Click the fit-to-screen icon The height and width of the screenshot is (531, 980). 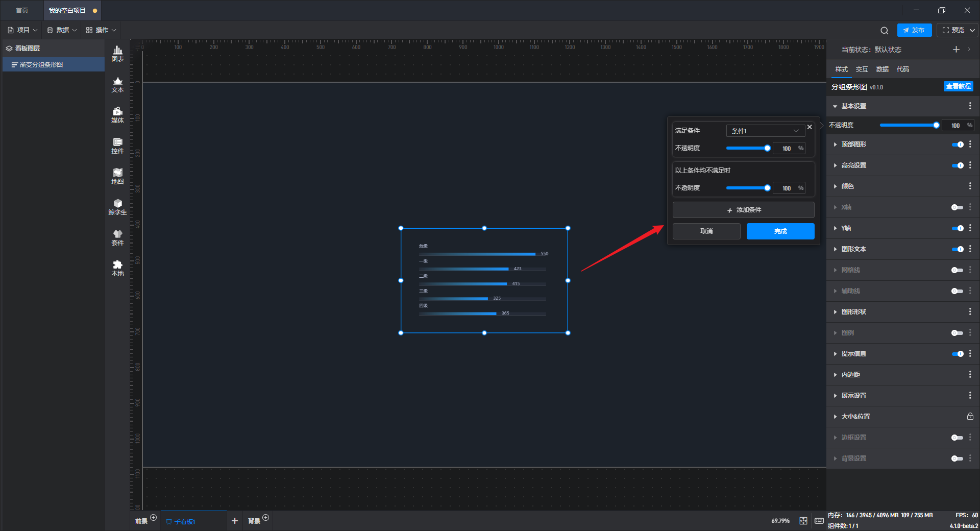coord(803,521)
